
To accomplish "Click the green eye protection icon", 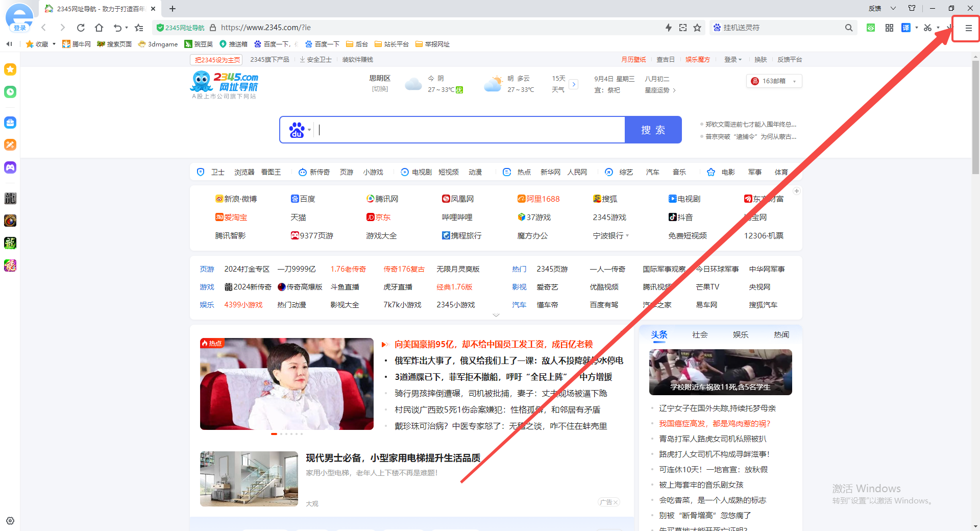I will coord(871,28).
